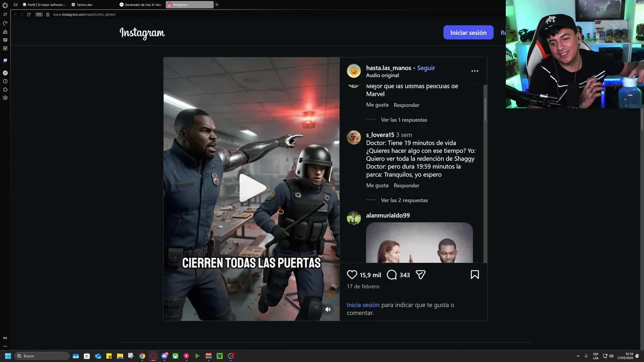Click the 17 de febrero date
644x362 pixels.
(363, 287)
